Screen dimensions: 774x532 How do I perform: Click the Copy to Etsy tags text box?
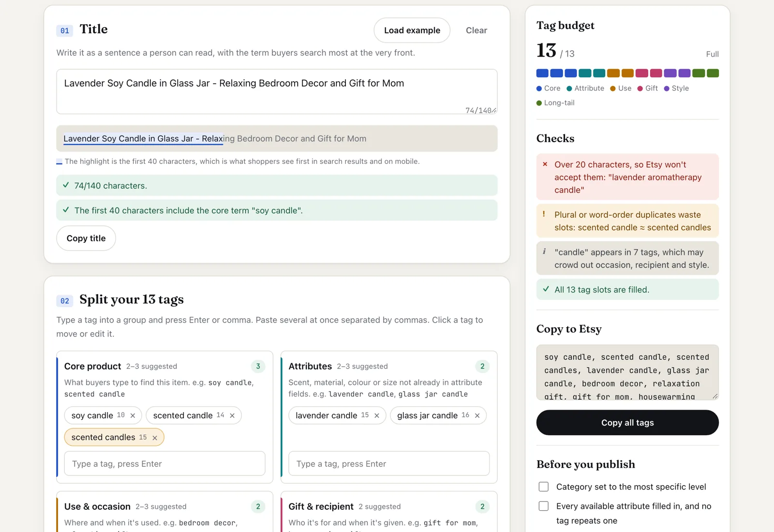coord(627,372)
